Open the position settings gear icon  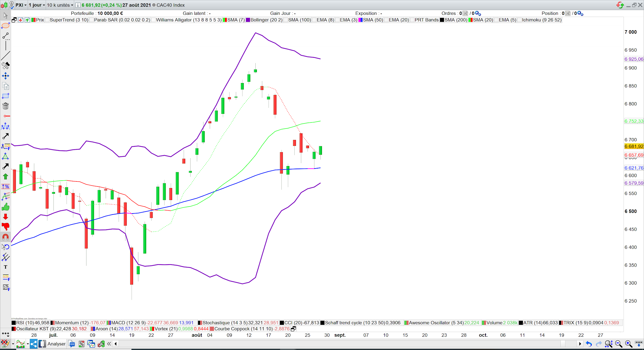point(580,13)
